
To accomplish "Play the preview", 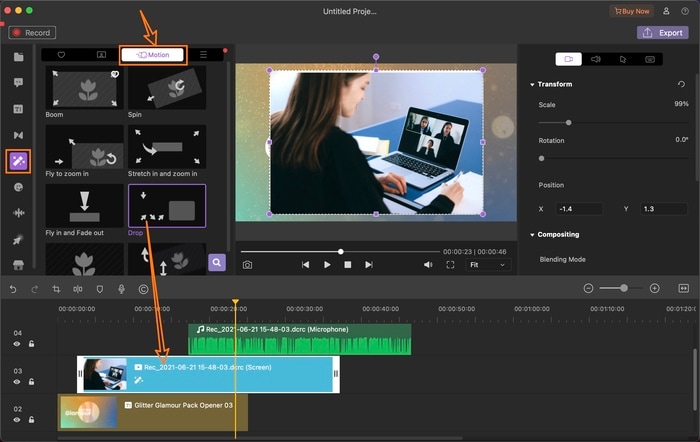I will click(327, 265).
